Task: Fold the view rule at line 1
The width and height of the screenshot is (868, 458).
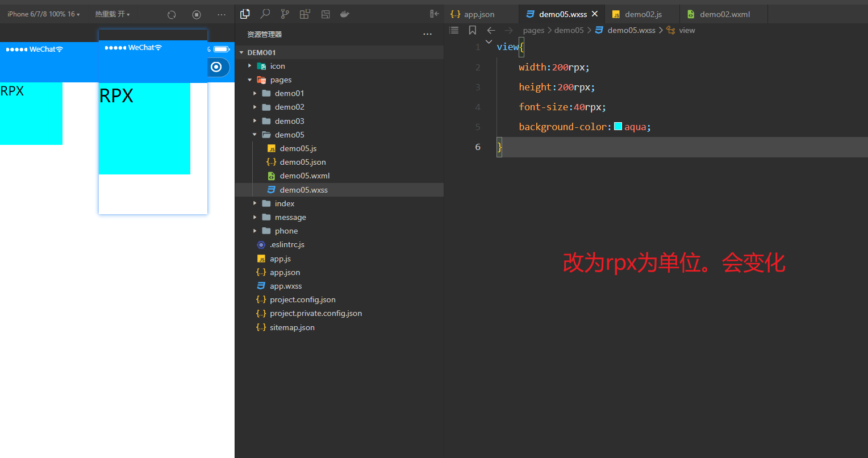Action: 489,41
